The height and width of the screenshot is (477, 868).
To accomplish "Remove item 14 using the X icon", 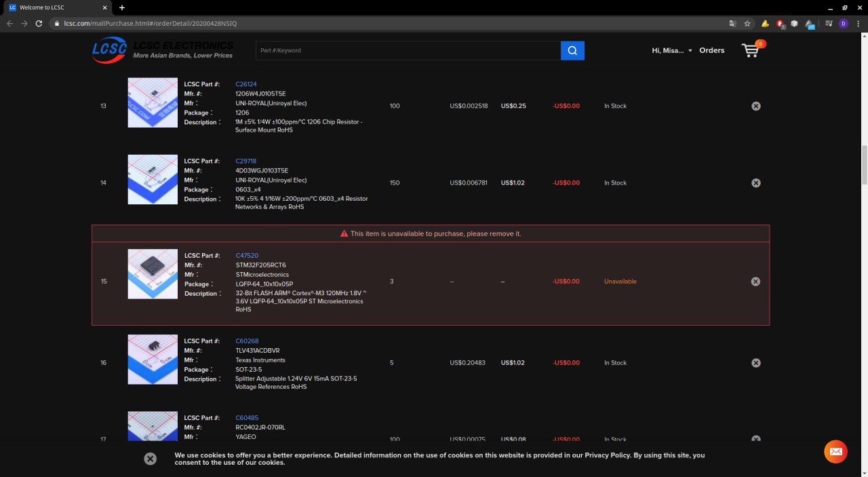I will [756, 183].
